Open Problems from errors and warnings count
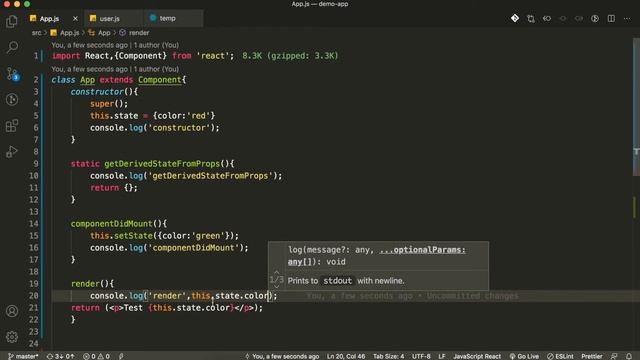Screen dimensions: 640x360 coord(96,356)
